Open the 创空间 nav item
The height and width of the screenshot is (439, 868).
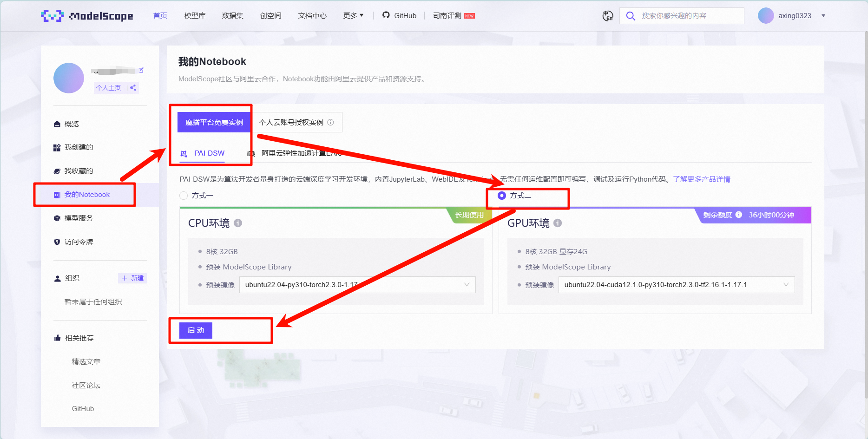coord(271,16)
